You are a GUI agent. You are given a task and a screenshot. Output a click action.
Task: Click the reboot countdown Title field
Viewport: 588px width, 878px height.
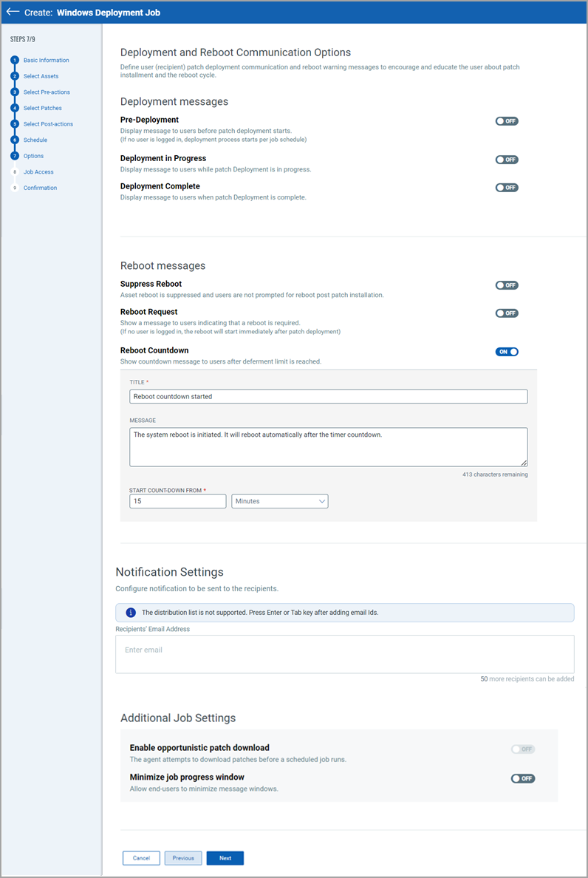329,396
